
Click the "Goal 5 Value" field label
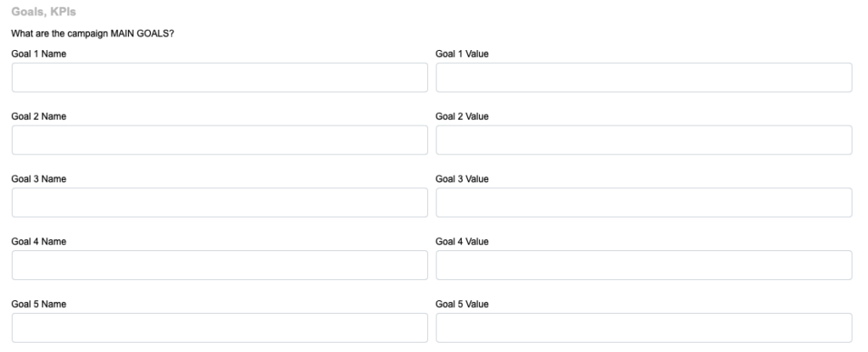[462, 305]
